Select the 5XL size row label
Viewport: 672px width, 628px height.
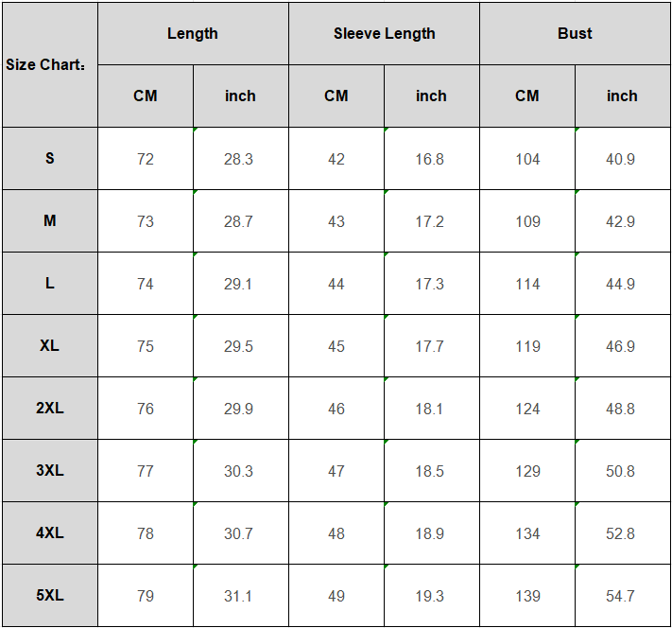click(49, 596)
